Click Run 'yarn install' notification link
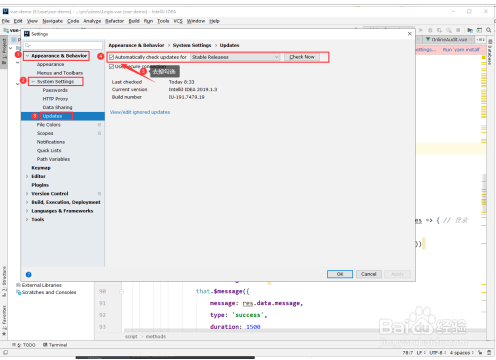The height and width of the screenshot is (360, 496). pos(461,50)
